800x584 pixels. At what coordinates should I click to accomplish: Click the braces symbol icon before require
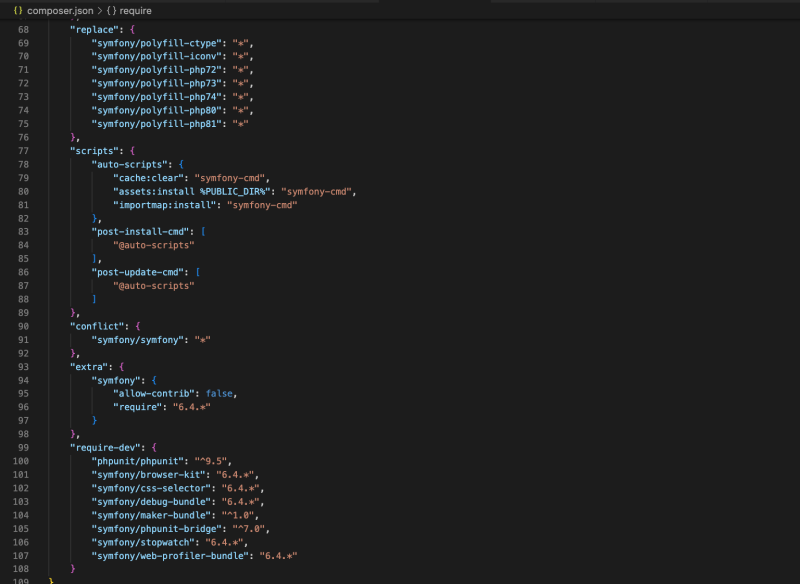111,10
